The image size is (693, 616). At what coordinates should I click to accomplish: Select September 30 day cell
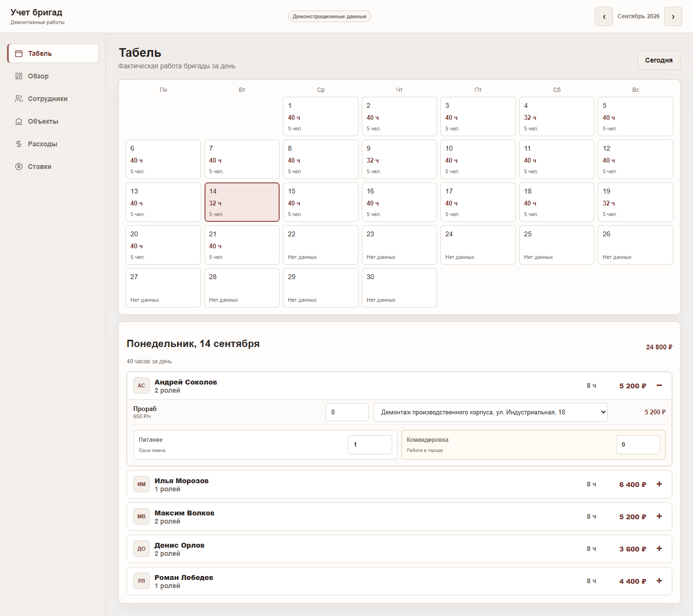399,288
